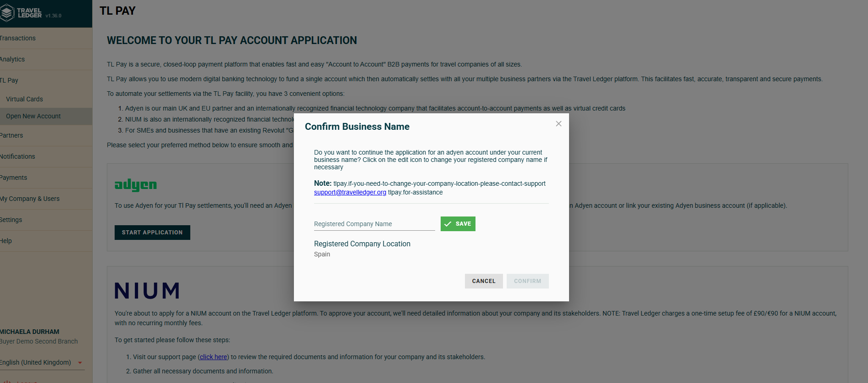Open the Partners sidebar section
Image resolution: width=868 pixels, height=383 pixels.
[x=12, y=135]
